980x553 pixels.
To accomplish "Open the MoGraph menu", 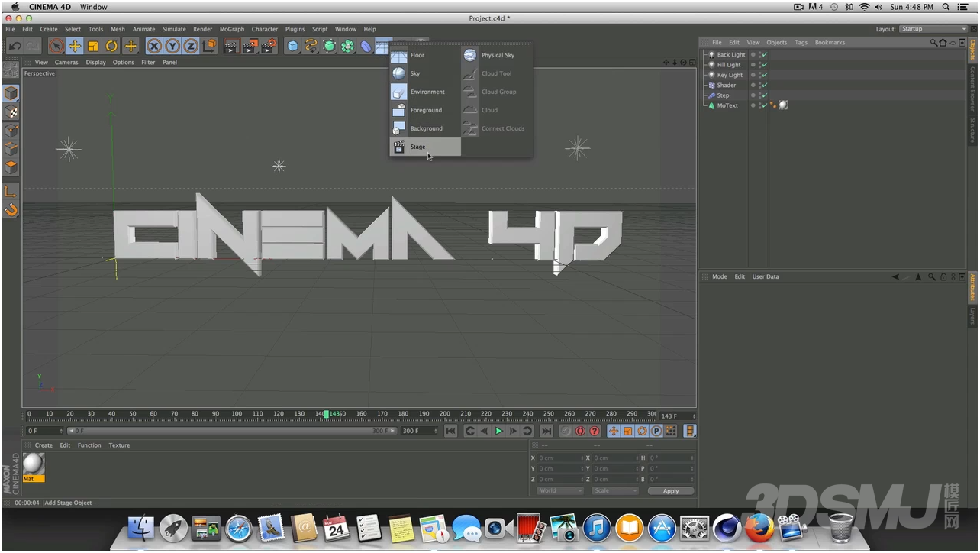I will (x=232, y=29).
